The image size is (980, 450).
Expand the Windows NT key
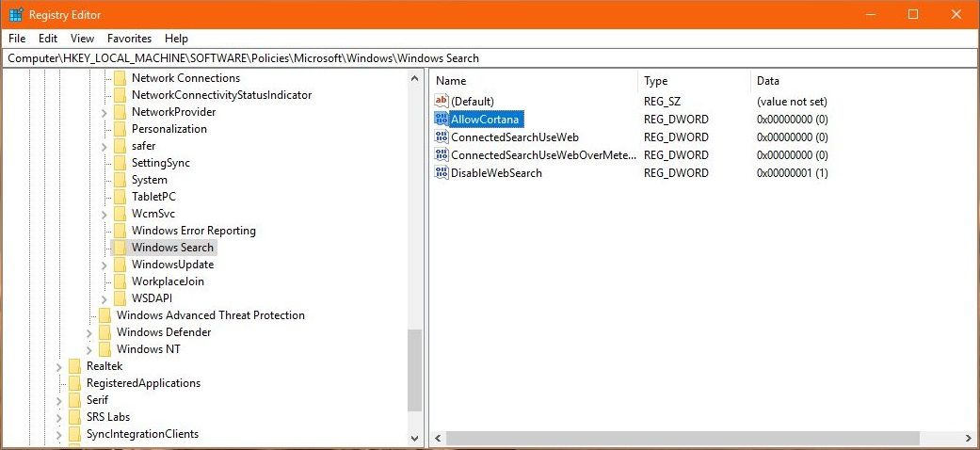click(89, 349)
